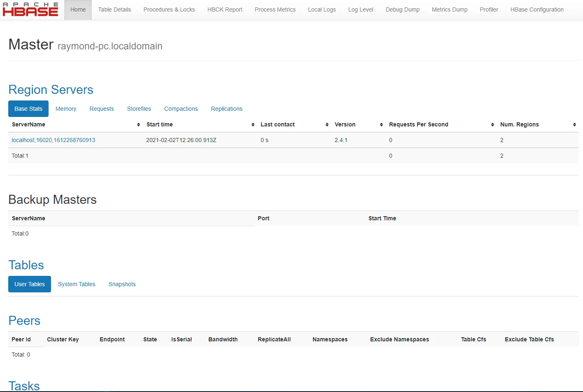Open region server localhost,16020 link

(54, 140)
